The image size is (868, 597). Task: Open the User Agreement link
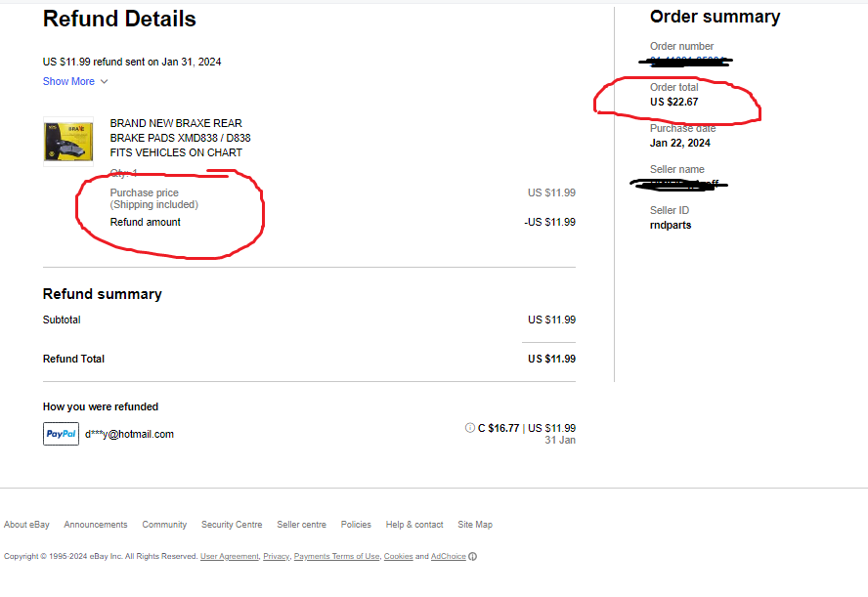230,557
